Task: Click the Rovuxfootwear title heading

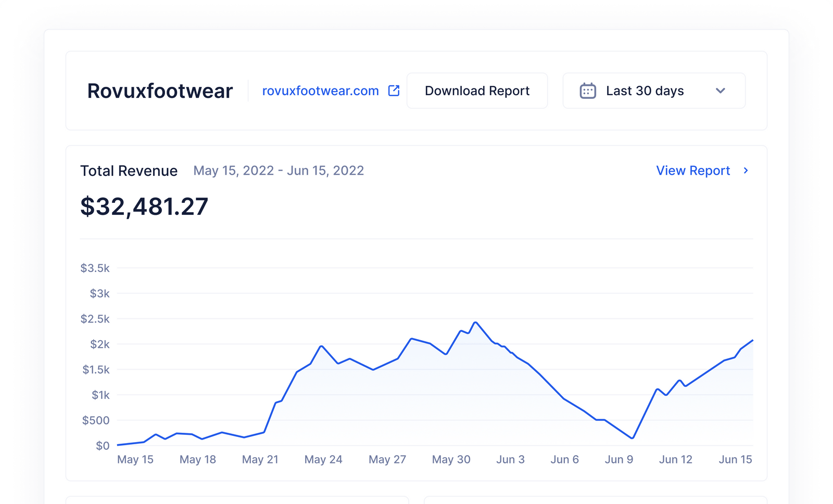Action: [x=160, y=91]
